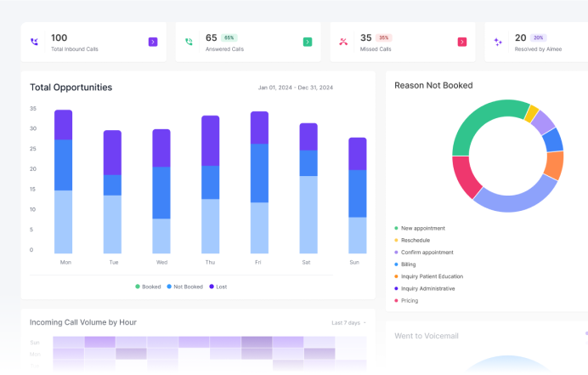Toggle Inquiry Patient Education legend entry

click(x=428, y=276)
